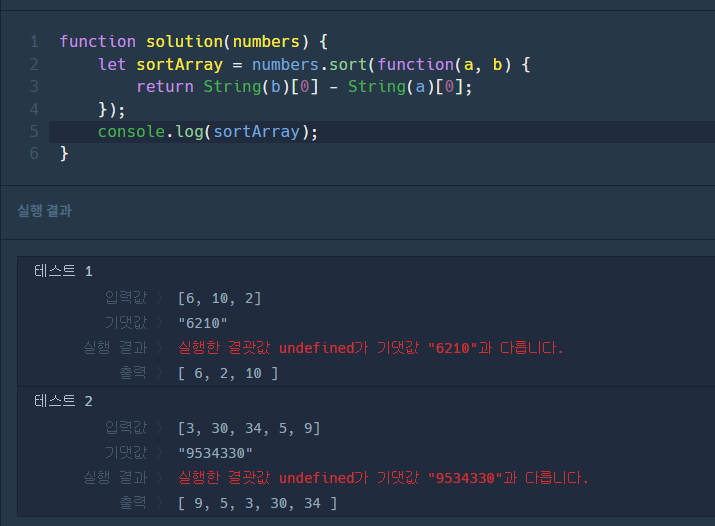The height and width of the screenshot is (526, 715).
Task: Click 'numbers.sort' call on line 2
Action: click(310, 65)
